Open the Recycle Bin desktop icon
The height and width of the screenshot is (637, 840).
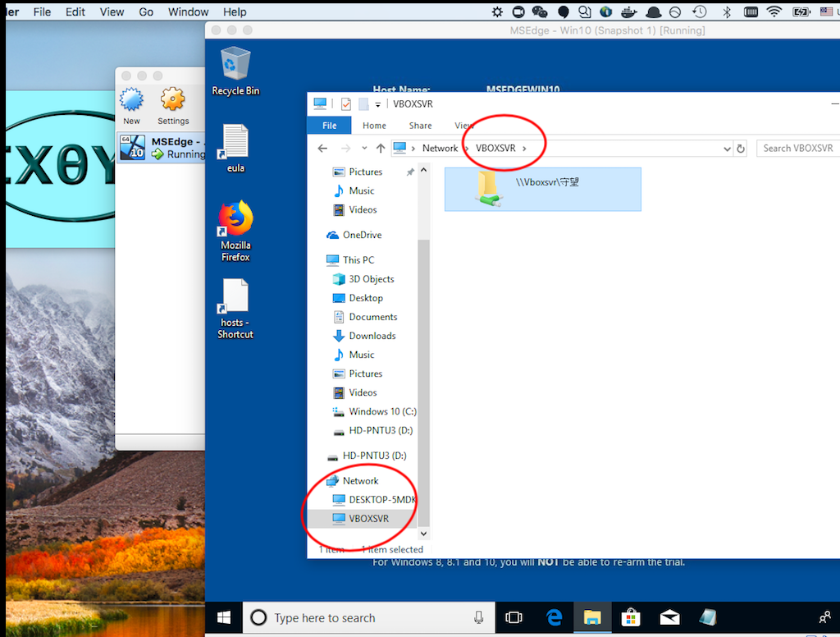(235, 71)
